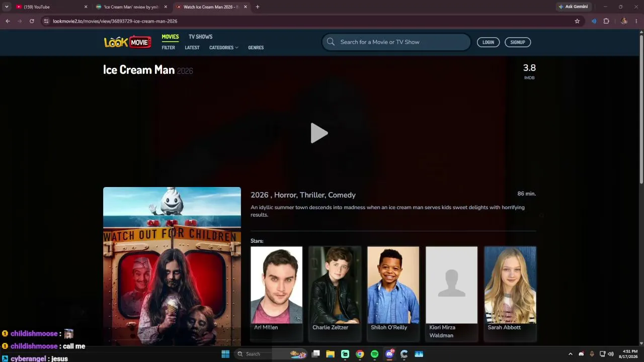Click the Signup button
The image size is (644, 362).
click(x=518, y=42)
